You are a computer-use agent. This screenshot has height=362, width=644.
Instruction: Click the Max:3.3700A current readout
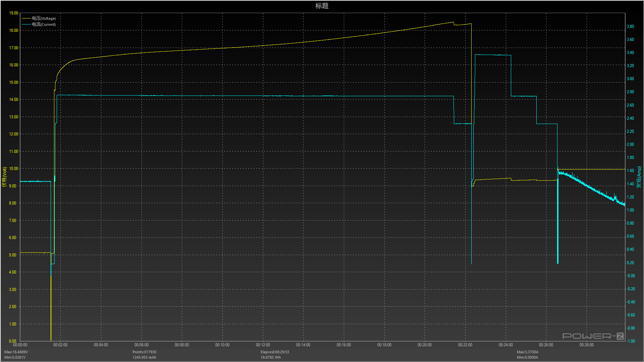tap(527, 352)
